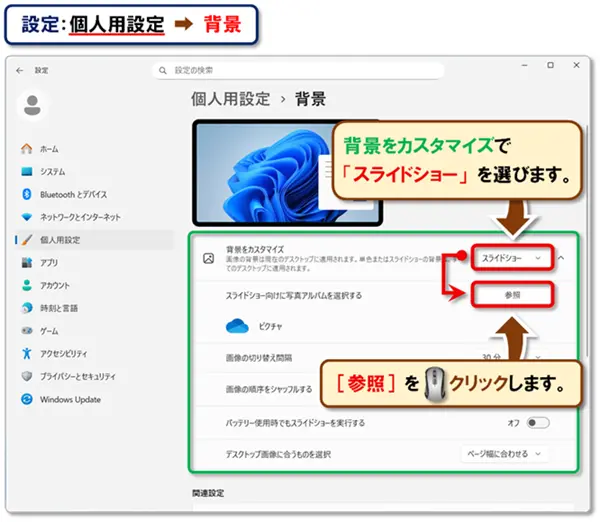Click the privacy shield icon

26,376
